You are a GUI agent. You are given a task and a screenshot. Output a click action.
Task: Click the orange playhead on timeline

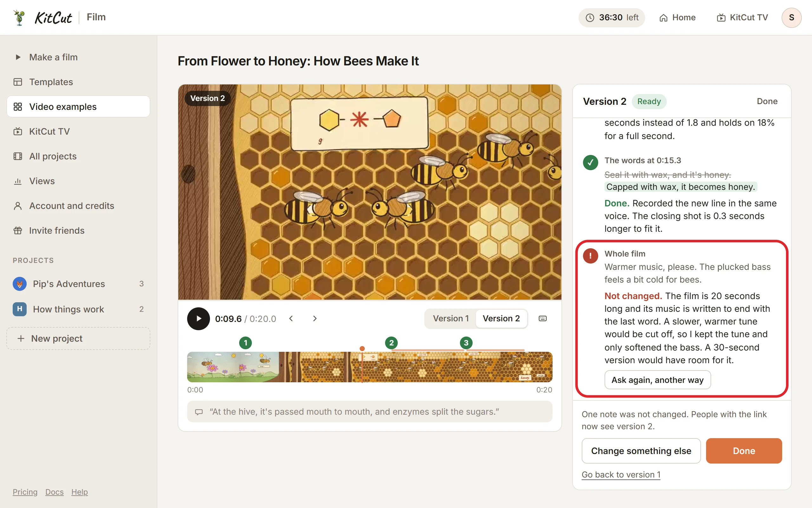point(362,349)
